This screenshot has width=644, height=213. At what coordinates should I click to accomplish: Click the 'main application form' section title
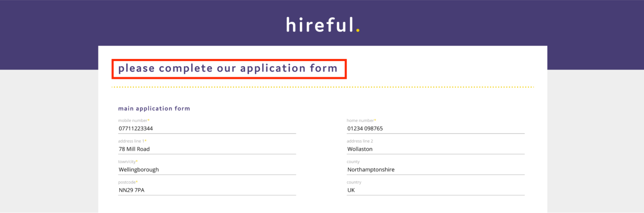point(154,108)
